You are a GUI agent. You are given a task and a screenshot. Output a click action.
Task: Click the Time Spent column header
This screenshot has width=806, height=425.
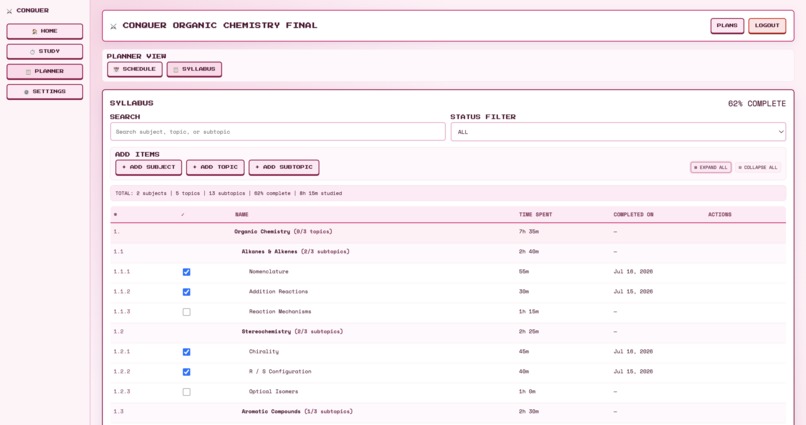tap(535, 214)
